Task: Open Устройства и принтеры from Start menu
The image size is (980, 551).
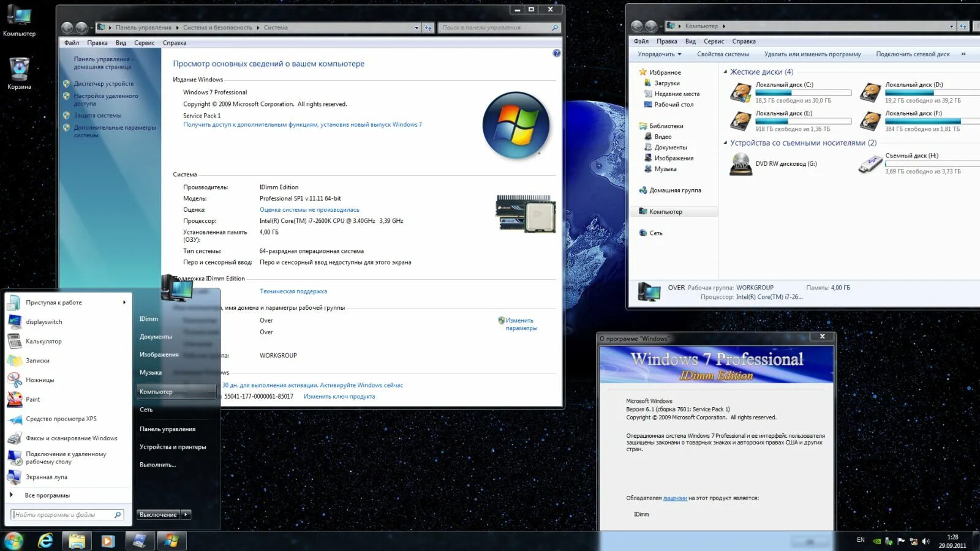Action: click(x=173, y=447)
